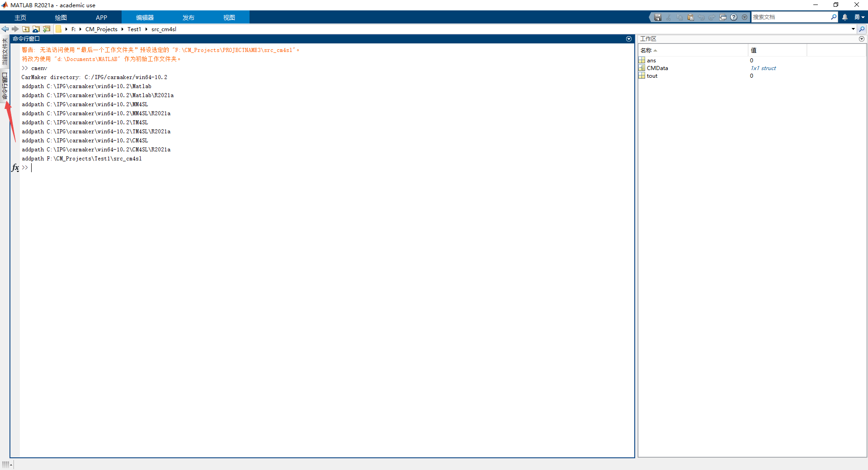This screenshot has width=868, height=470.
Task: Browse for folder icon
Action: 47,29
